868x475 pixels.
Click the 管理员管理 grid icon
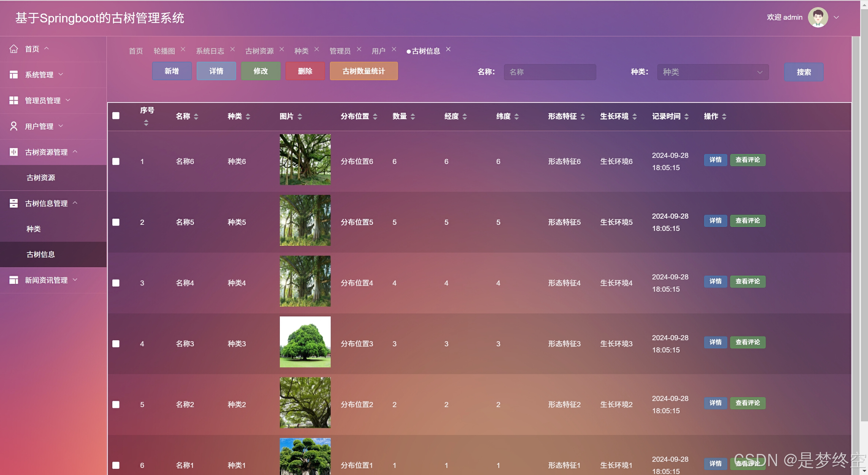(14, 101)
